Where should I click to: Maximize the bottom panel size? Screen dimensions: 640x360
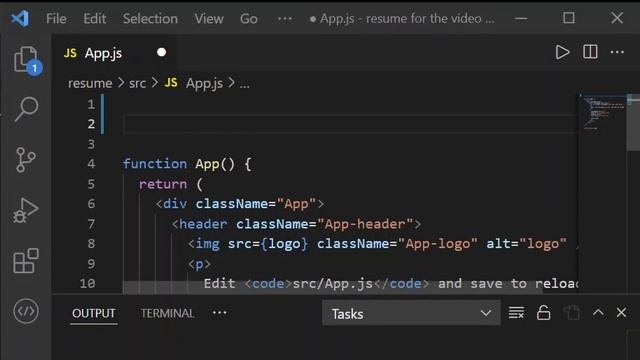(598, 313)
